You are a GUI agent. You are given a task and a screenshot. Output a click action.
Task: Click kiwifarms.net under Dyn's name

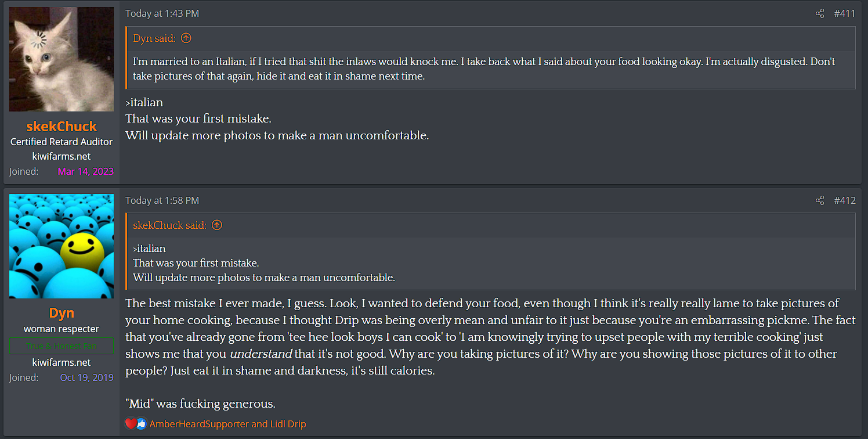point(62,362)
